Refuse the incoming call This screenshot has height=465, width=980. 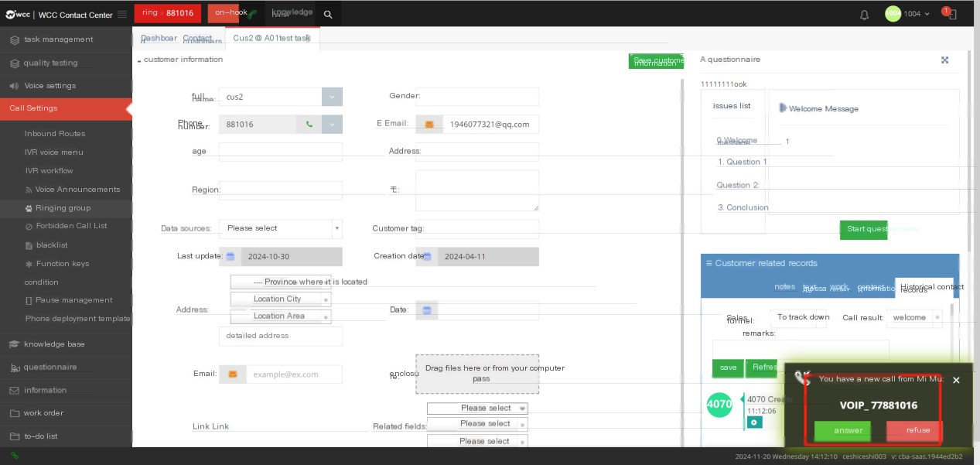(x=914, y=431)
